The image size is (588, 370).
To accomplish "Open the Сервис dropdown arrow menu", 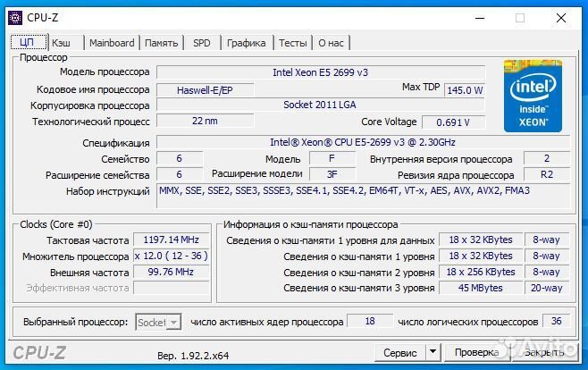I will pyautogui.click(x=433, y=353).
